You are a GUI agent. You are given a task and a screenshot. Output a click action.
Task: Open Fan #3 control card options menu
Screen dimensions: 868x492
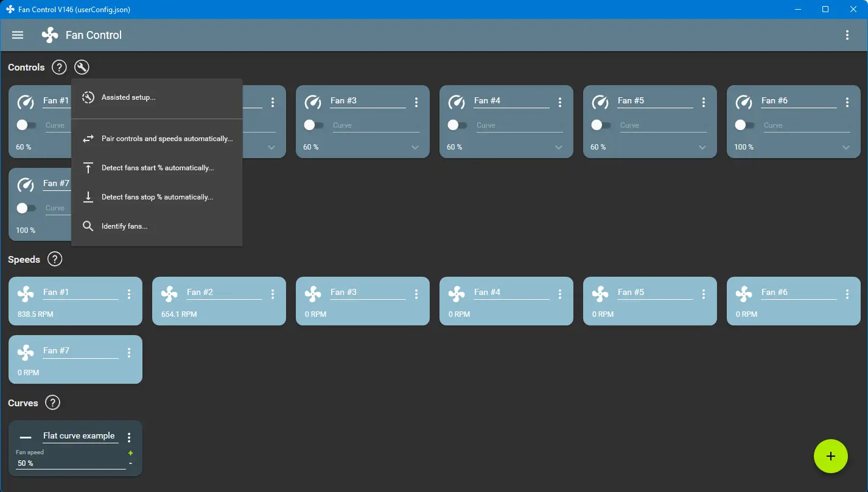click(x=416, y=102)
